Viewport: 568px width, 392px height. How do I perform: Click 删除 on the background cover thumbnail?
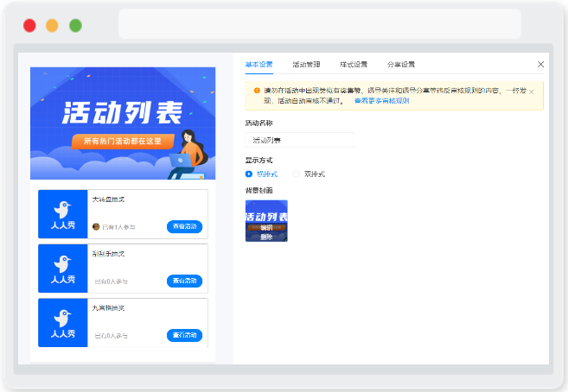[x=266, y=237]
